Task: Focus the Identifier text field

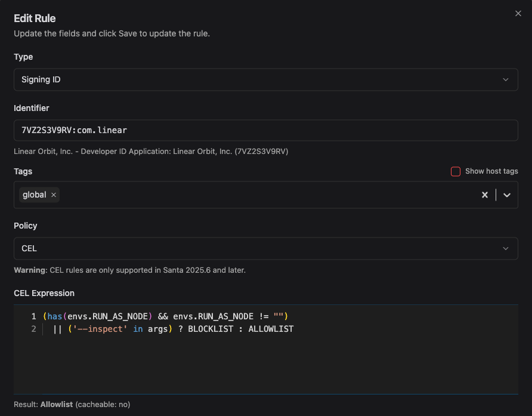Action: [x=265, y=130]
